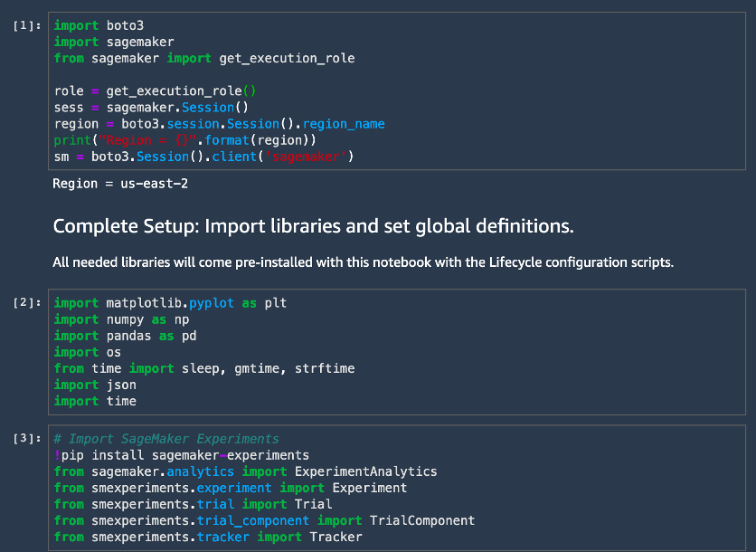Click the 'Complete Setup' heading
This screenshot has width=756, height=552.
point(314,226)
